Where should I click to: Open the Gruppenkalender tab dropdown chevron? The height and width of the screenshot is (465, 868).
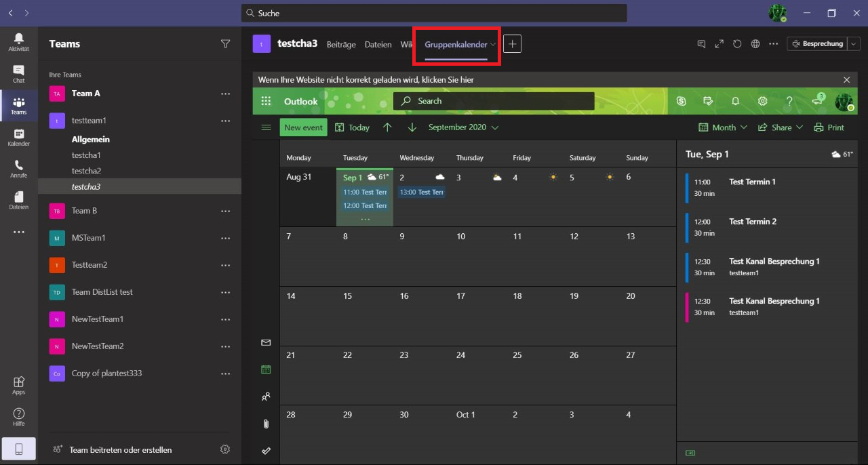[x=493, y=44]
